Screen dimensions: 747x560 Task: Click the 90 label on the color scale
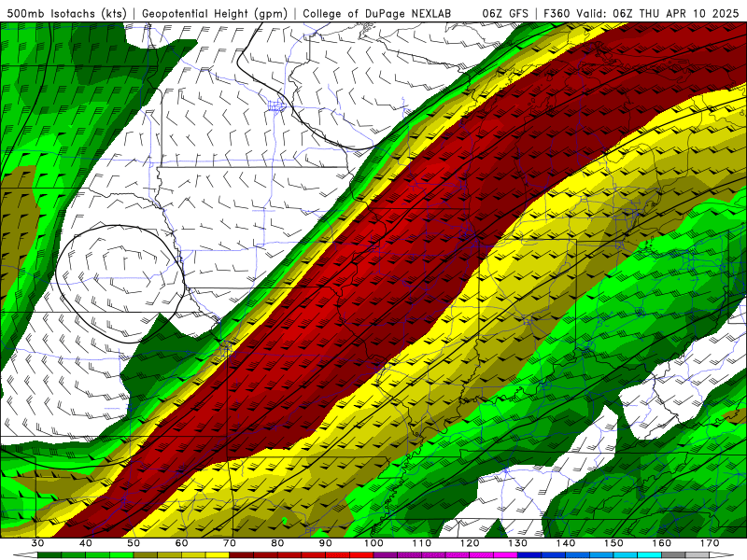(325, 543)
